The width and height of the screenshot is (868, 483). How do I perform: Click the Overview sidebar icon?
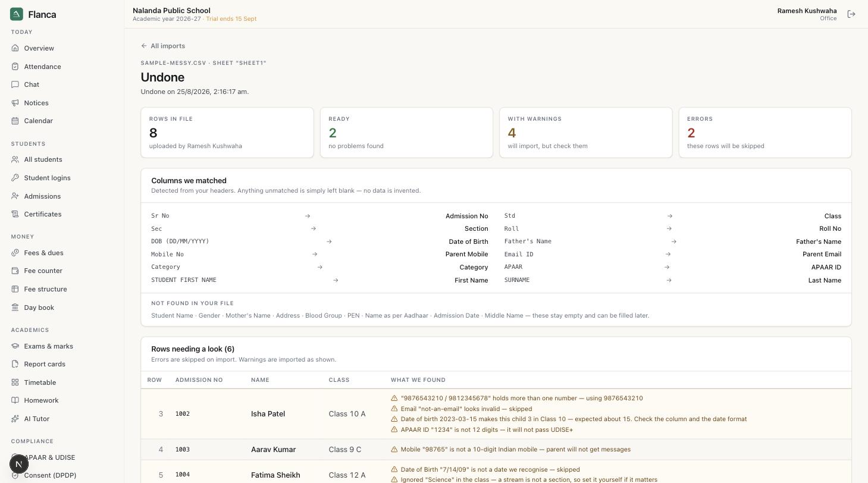15,48
